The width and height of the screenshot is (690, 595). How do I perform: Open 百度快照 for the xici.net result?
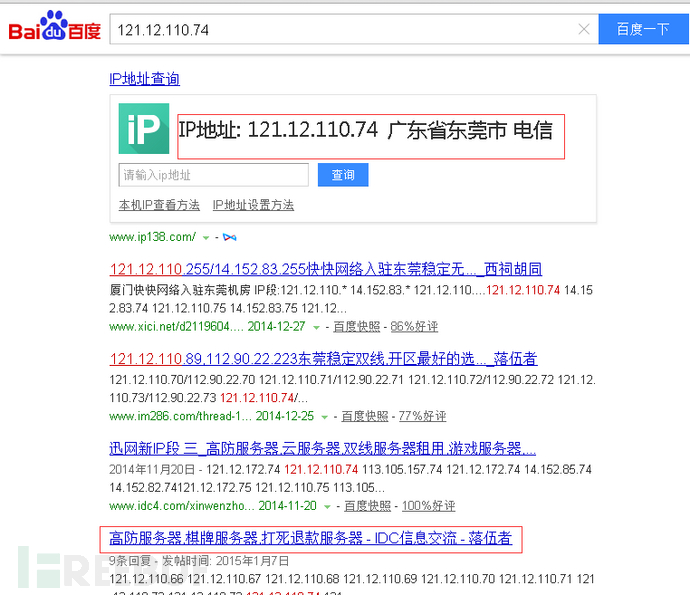pyautogui.click(x=356, y=327)
